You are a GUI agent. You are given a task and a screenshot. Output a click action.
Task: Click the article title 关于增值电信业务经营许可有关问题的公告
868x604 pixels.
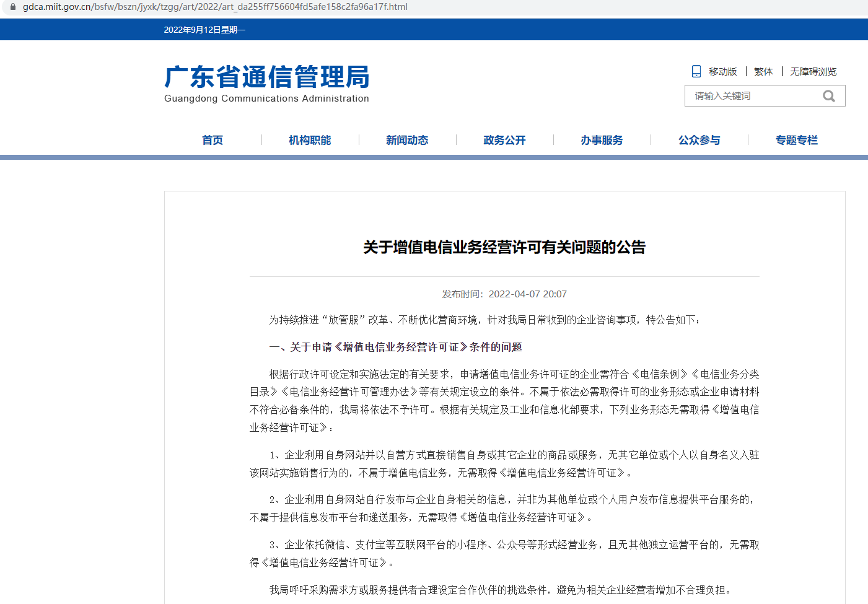[x=504, y=247]
